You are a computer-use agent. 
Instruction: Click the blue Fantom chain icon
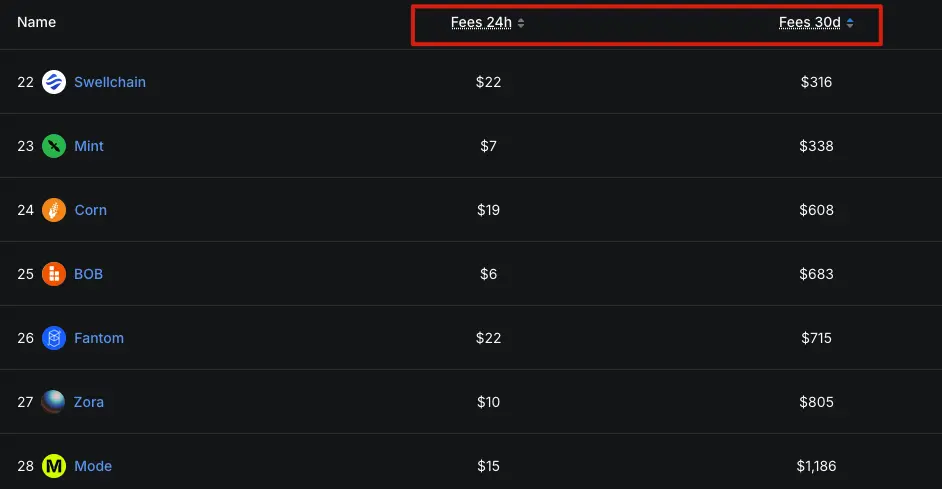coord(54,338)
